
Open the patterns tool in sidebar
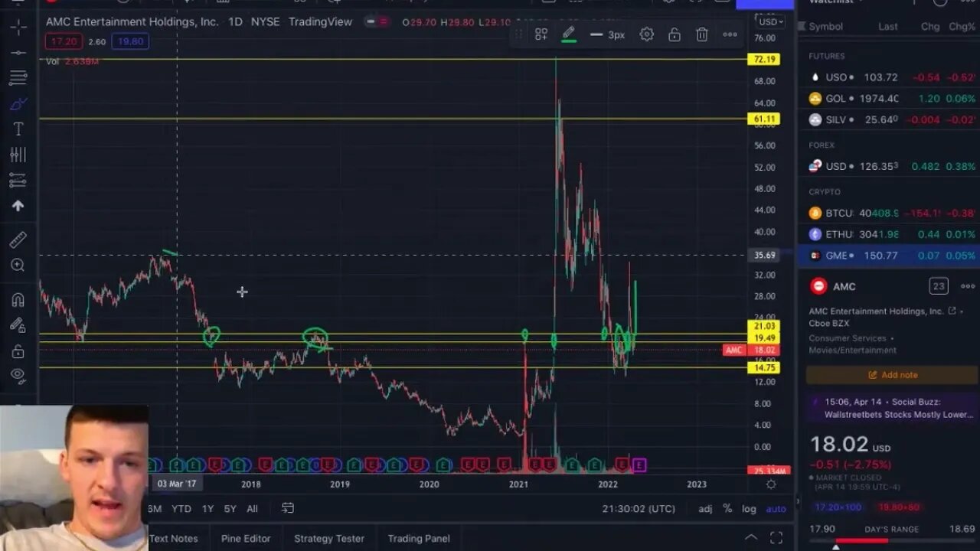(18, 155)
